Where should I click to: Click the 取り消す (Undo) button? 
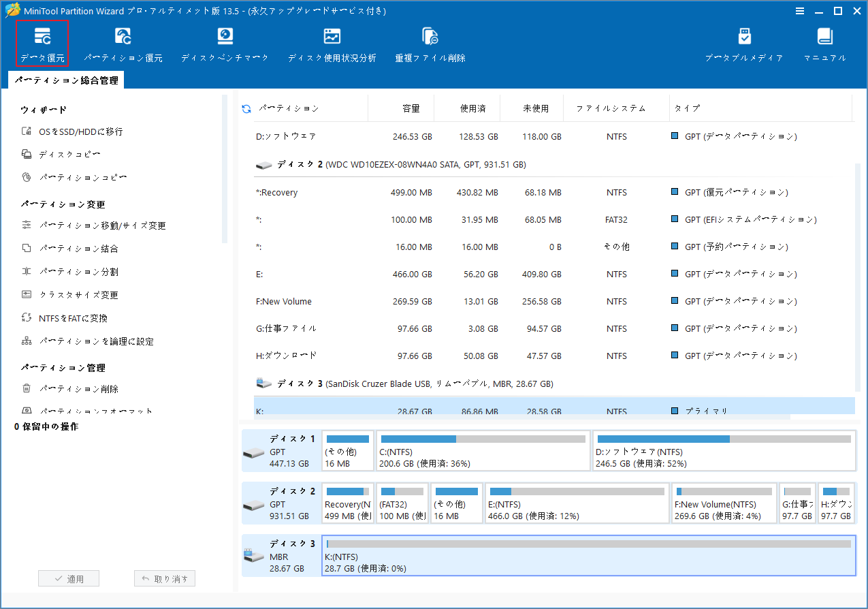(x=164, y=578)
